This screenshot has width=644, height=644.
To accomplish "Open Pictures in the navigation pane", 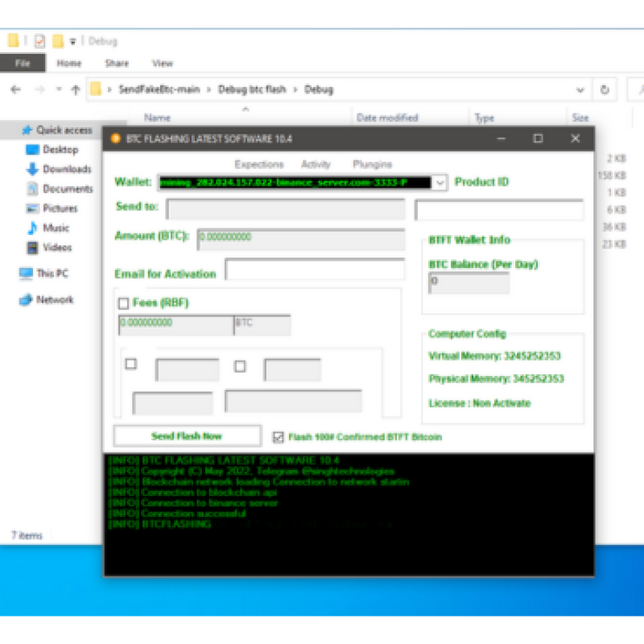I will pos(52,208).
